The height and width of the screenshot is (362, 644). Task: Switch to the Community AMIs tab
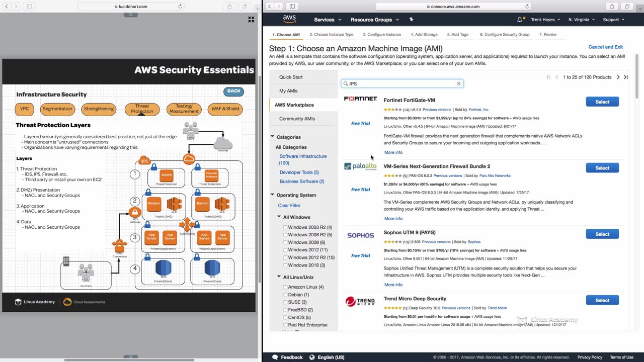(297, 119)
